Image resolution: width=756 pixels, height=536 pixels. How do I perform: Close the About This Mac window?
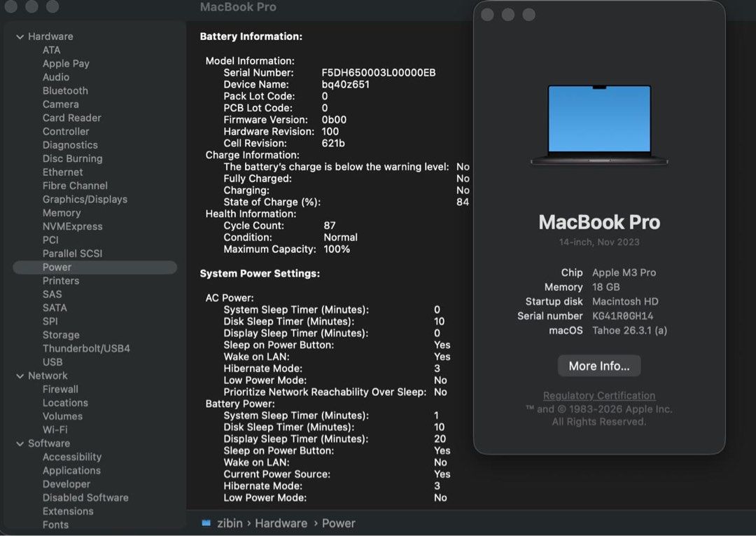(x=487, y=15)
